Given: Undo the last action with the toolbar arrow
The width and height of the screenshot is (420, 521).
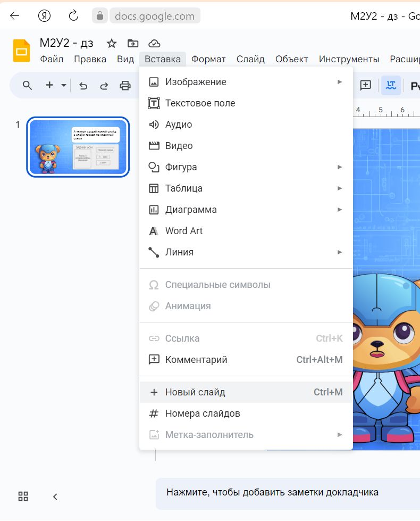Looking at the screenshot, I should point(83,86).
